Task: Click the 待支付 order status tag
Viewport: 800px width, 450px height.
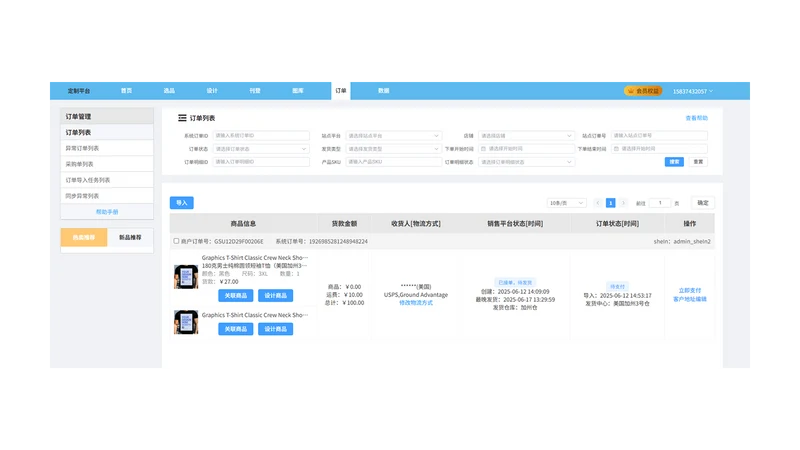Action: coord(617,287)
